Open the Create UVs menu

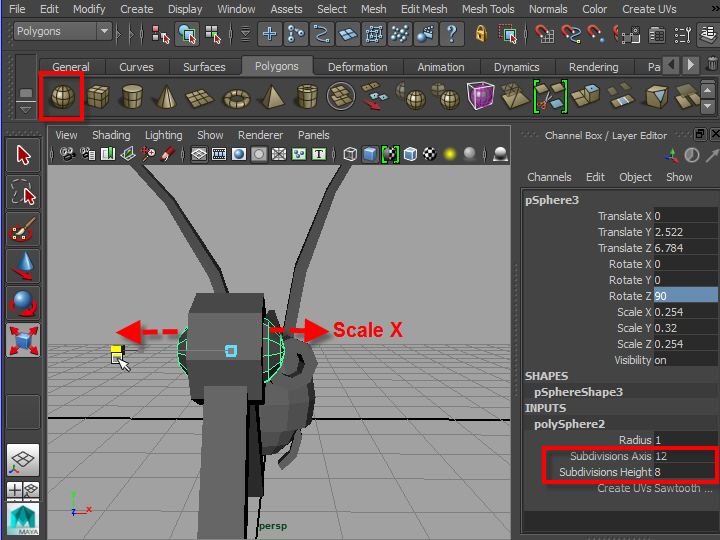[649, 9]
